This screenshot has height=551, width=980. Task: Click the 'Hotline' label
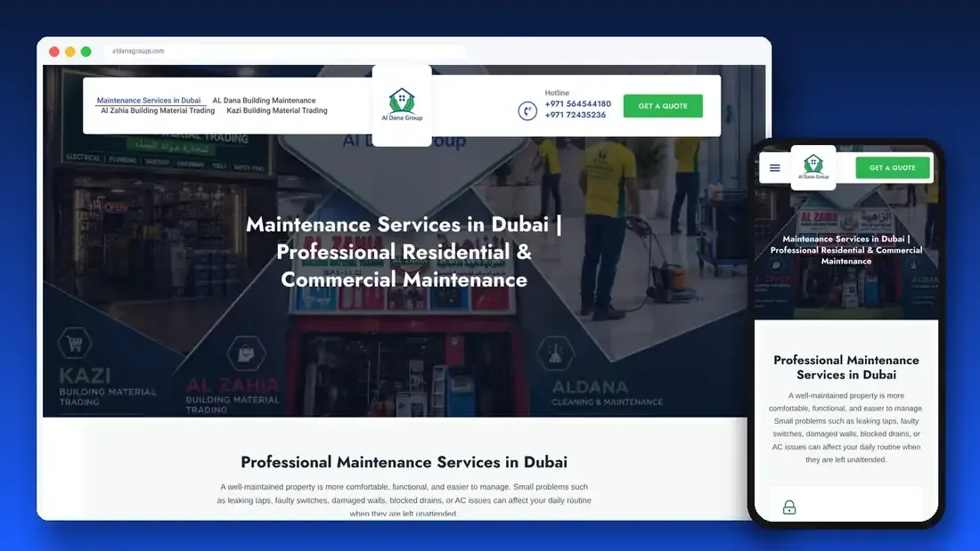click(x=557, y=93)
